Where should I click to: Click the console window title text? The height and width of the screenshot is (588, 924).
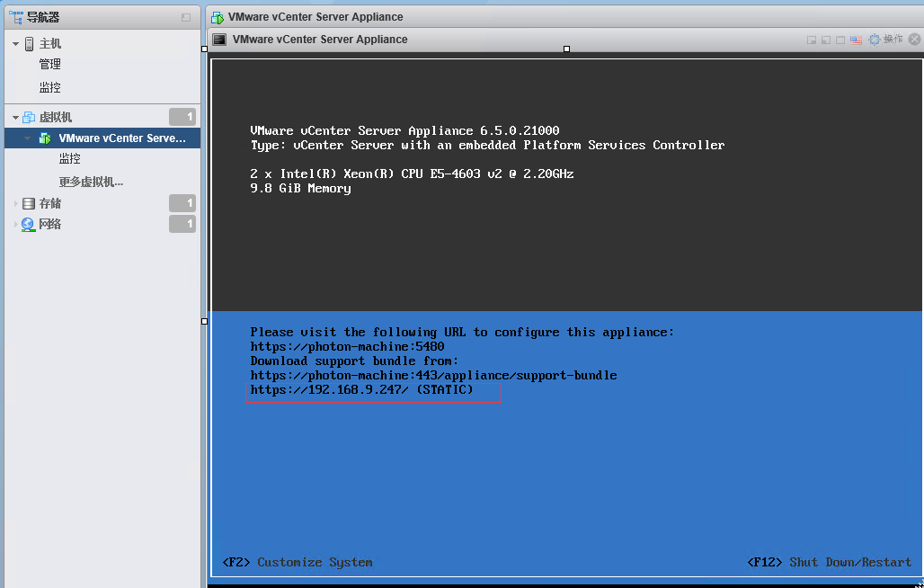pos(320,40)
